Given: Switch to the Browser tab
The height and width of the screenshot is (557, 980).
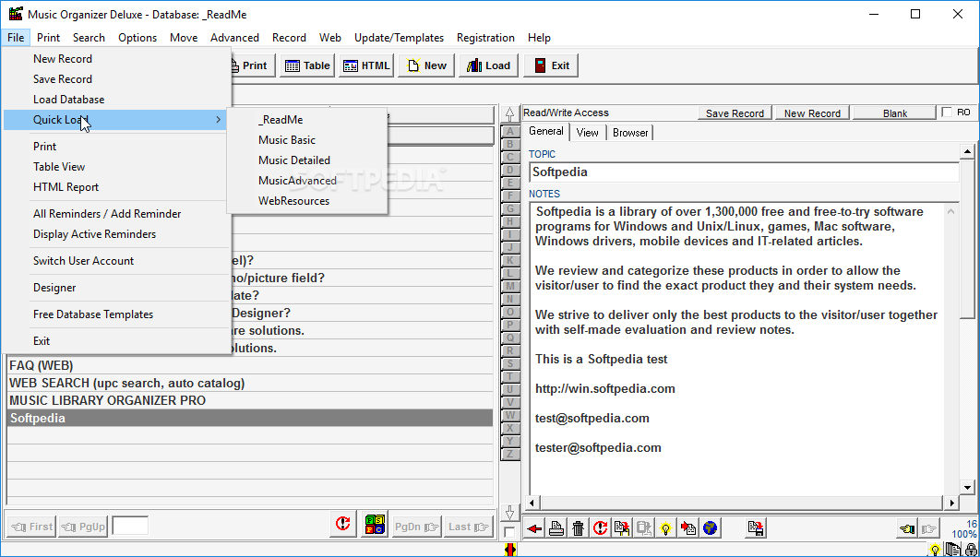Looking at the screenshot, I should [630, 133].
